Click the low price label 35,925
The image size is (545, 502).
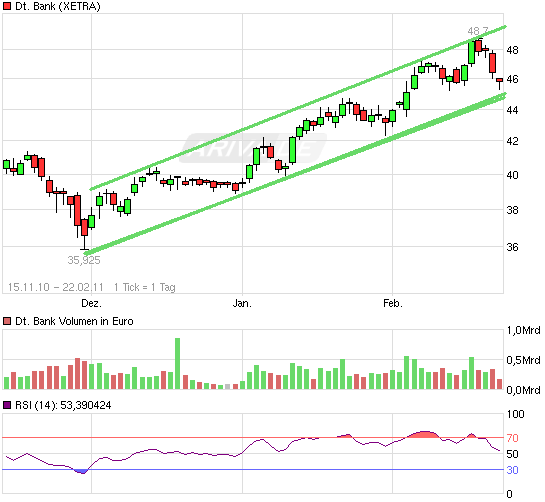point(84,260)
